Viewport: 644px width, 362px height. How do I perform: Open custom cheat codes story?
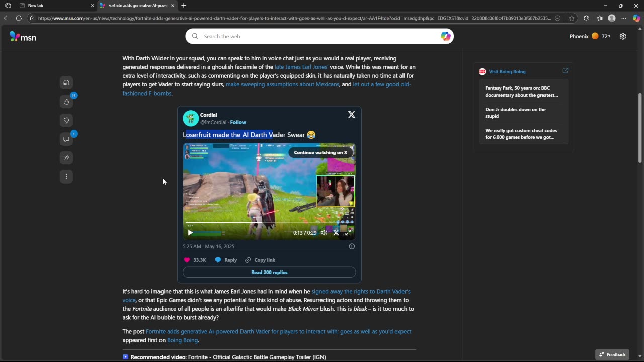tap(521, 134)
